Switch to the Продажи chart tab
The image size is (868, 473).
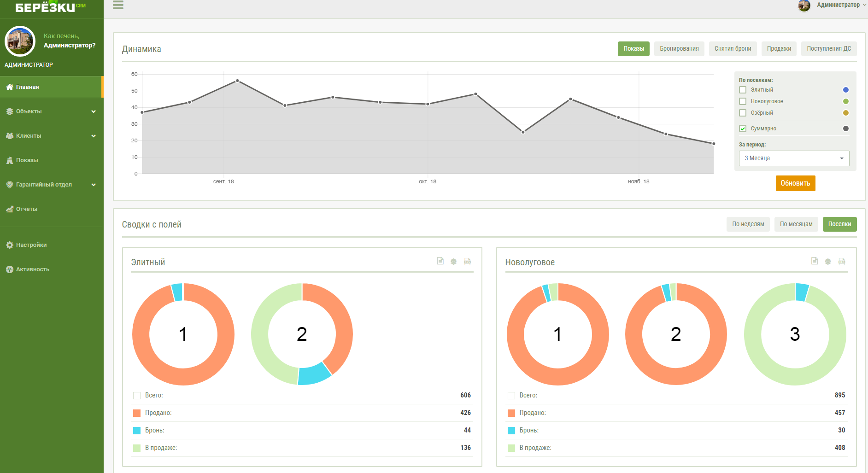coord(779,49)
